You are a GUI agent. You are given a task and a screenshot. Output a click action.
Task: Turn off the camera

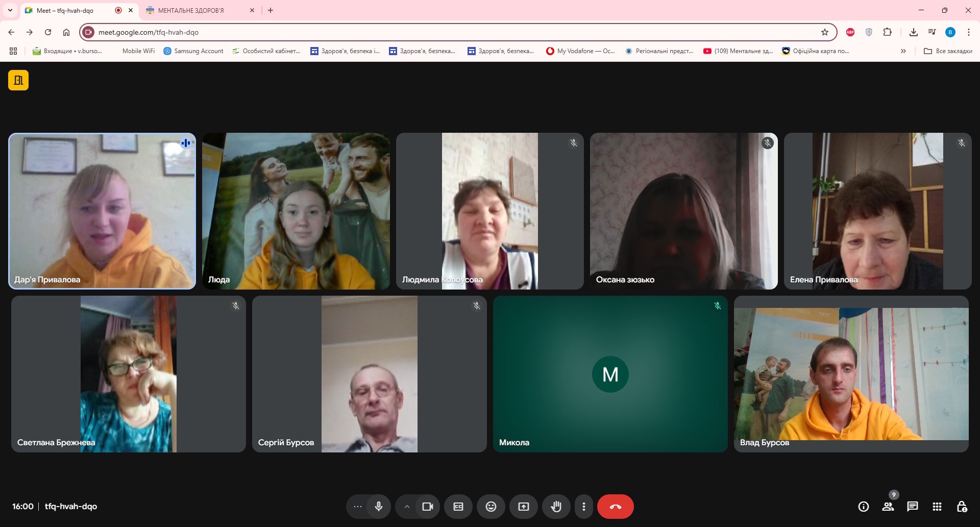click(428, 507)
